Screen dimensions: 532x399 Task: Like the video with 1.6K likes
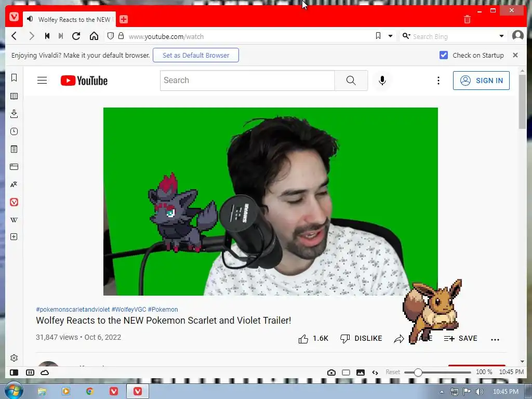[313, 339]
